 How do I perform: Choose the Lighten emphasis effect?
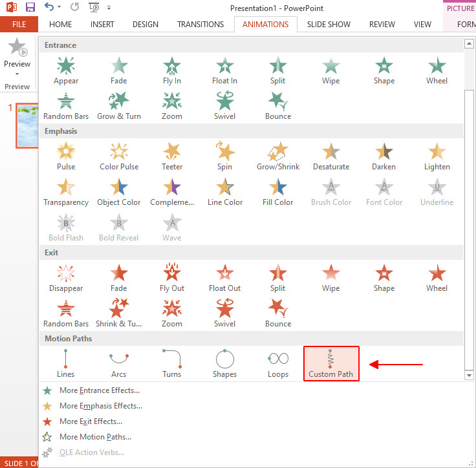(437, 156)
